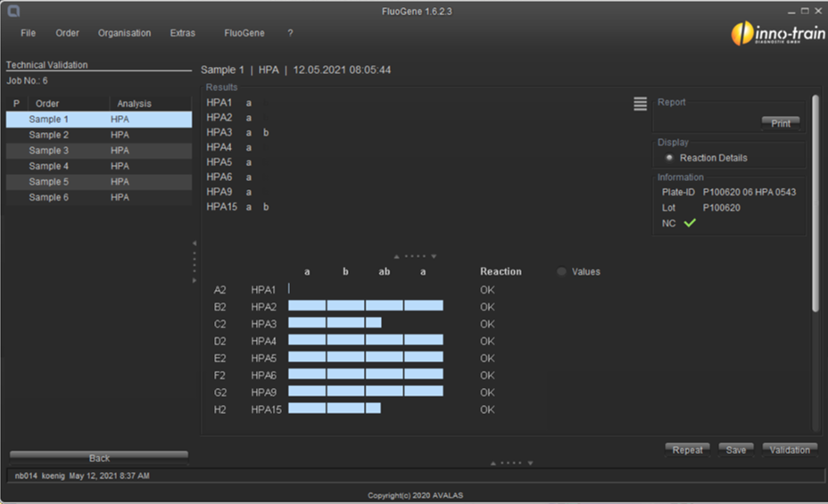Open the FluoGene menu
Image resolution: width=828 pixels, height=504 pixels.
click(x=244, y=33)
